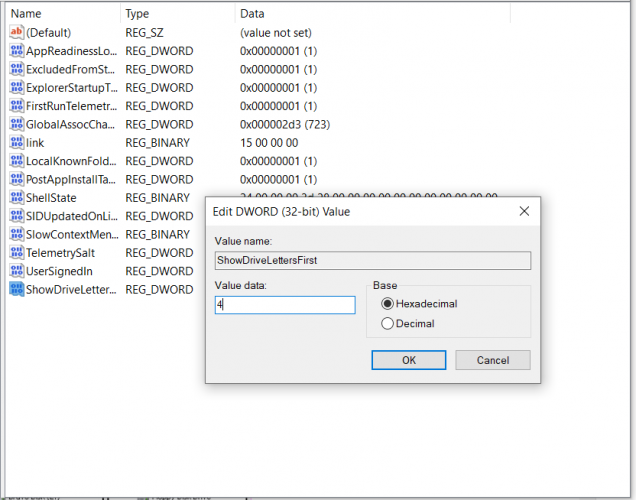
Task: Select the ExplorerStartupT... entry name
Action: (x=72, y=88)
